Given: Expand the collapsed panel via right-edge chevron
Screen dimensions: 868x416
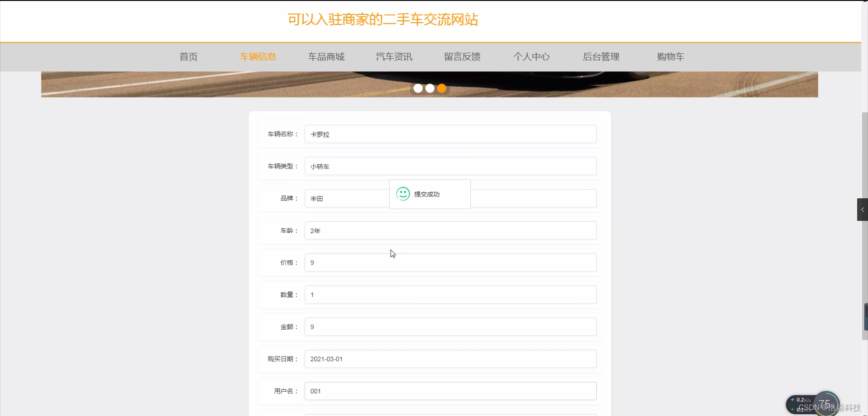Looking at the screenshot, I should coord(863,209).
